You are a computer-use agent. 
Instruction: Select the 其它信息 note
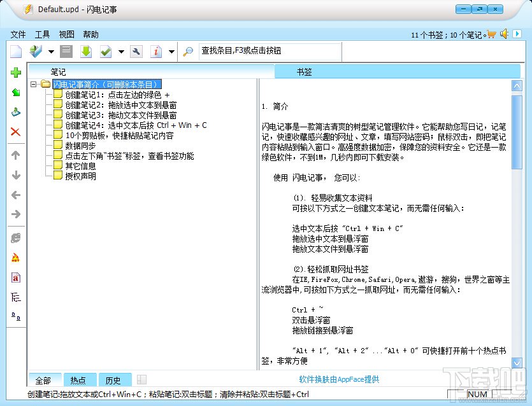click(x=80, y=166)
